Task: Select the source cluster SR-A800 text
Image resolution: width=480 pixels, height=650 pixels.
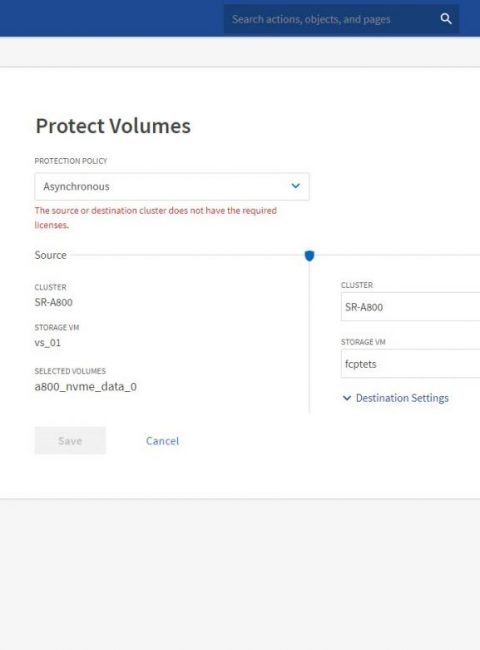Action: [x=53, y=302]
